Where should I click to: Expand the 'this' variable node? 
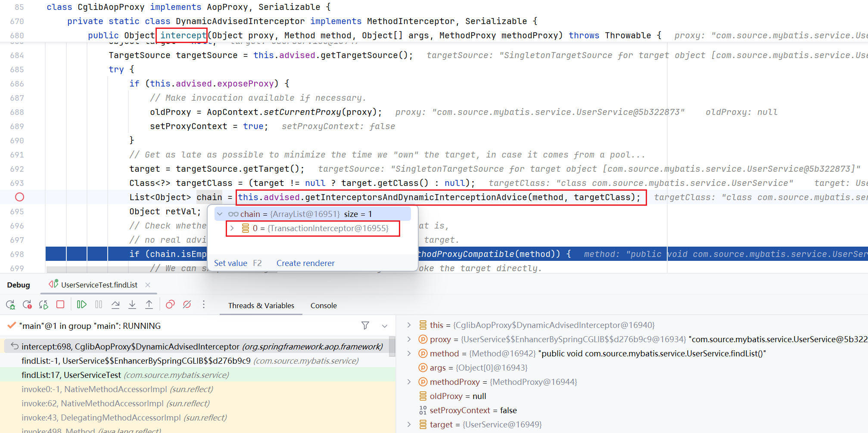click(409, 325)
